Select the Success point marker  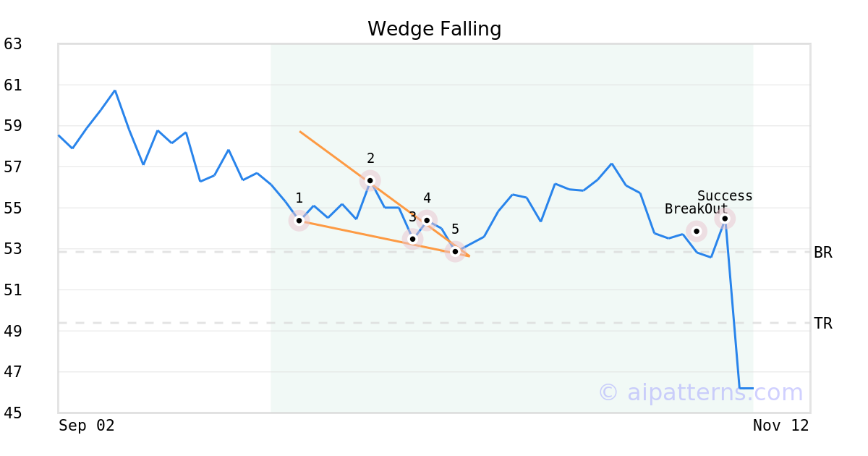pyautogui.click(x=725, y=218)
